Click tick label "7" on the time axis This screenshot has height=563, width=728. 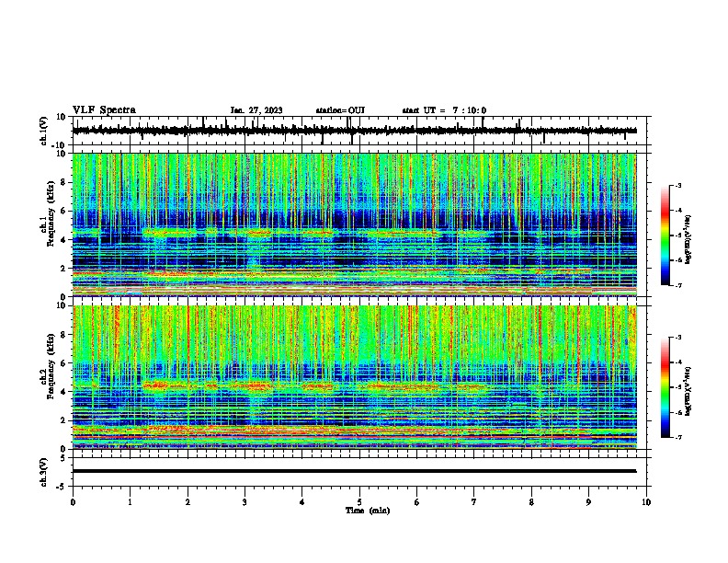pos(474,502)
